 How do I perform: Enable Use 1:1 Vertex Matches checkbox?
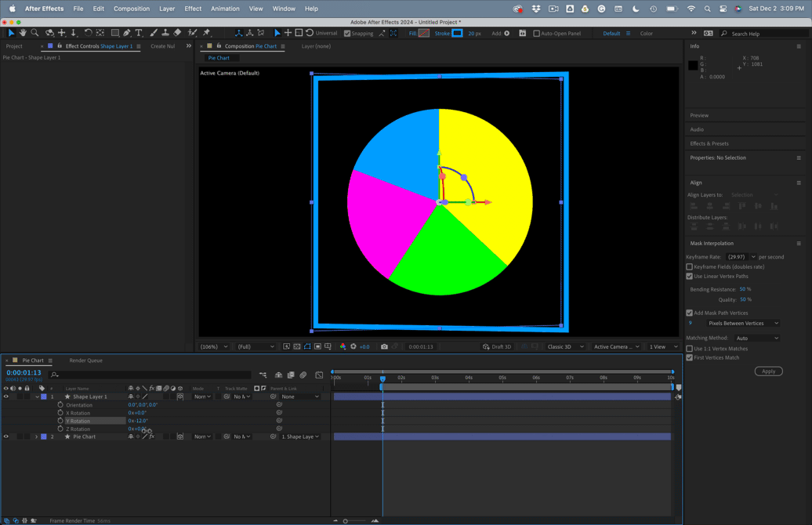point(689,349)
